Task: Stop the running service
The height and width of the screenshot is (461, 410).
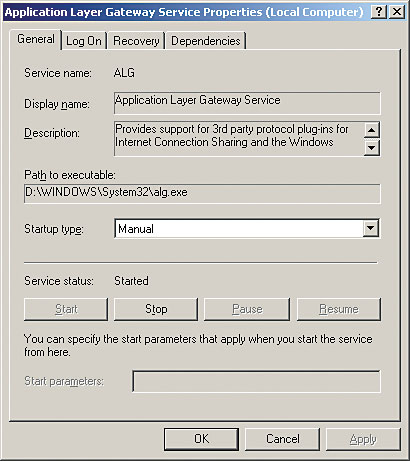Action: [156, 309]
